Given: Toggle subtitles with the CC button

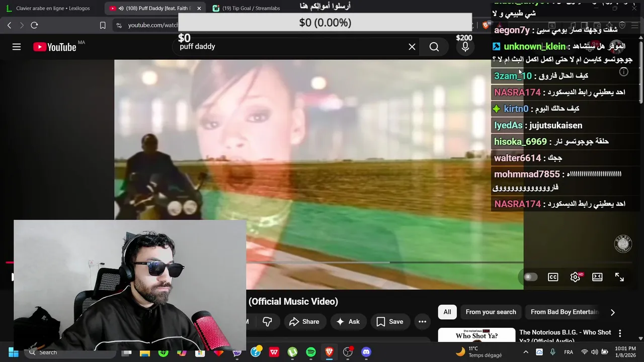Looking at the screenshot, I should (x=553, y=277).
